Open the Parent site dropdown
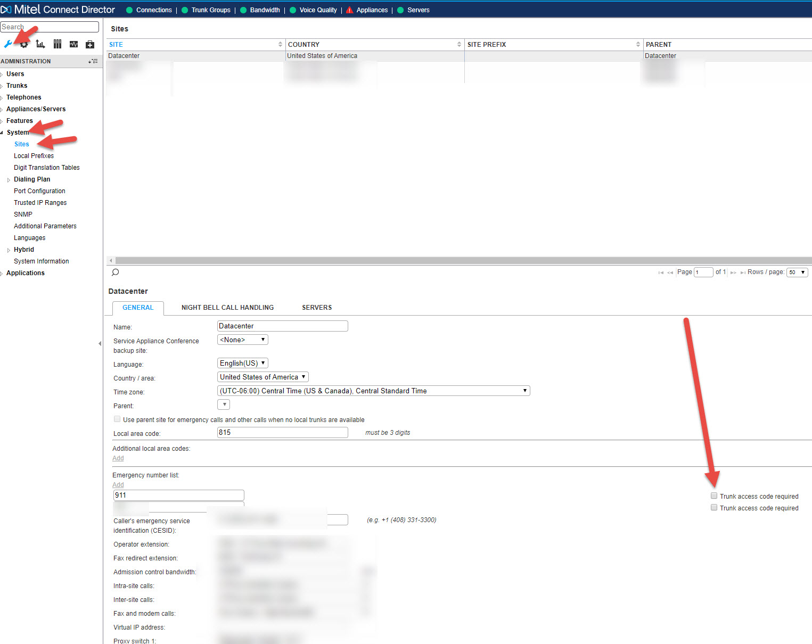The height and width of the screenshot is (644, 812). (224, 404)
